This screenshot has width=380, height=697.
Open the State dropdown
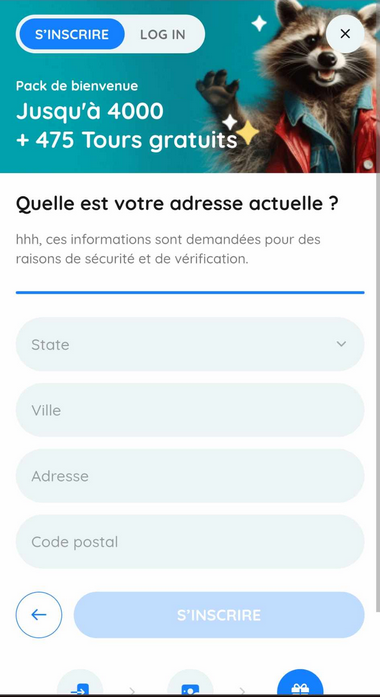pyautogui.click(x=190, y=344)
